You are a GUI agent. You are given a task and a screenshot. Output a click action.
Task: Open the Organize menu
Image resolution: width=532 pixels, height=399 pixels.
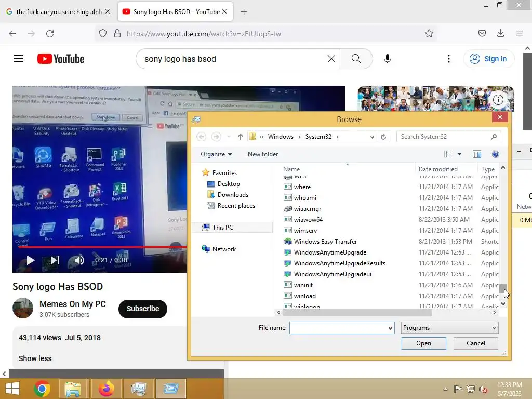click(216, 154)
